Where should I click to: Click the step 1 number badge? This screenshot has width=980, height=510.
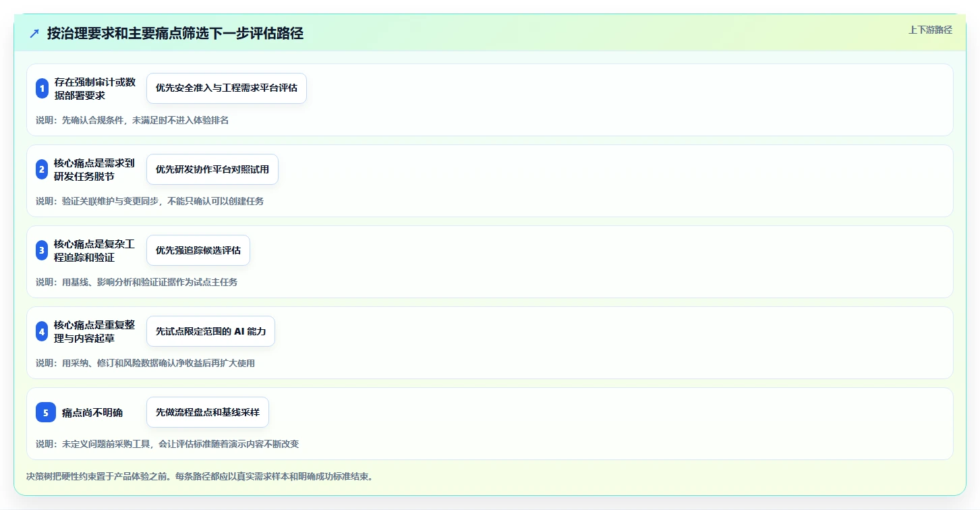(x=42, y=88)
